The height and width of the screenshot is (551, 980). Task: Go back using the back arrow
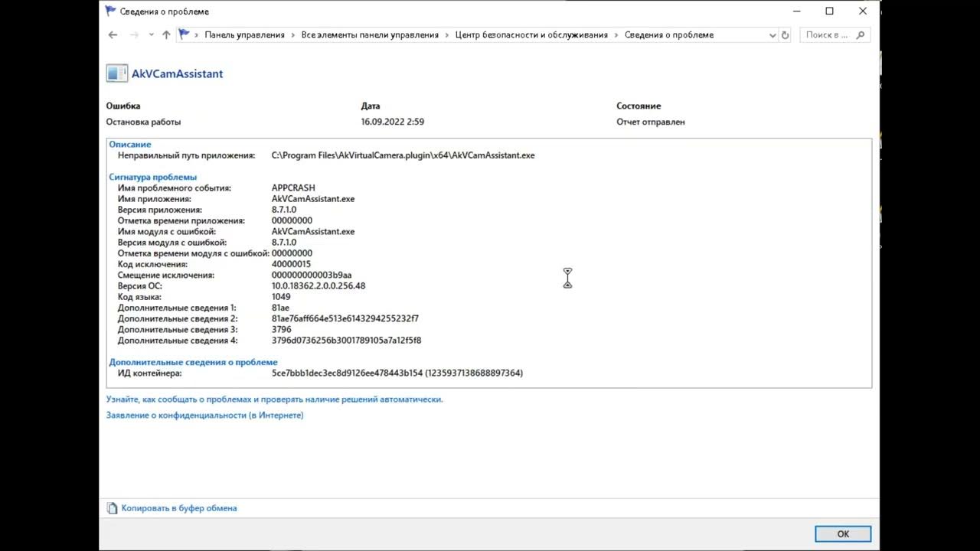[113, 35]
